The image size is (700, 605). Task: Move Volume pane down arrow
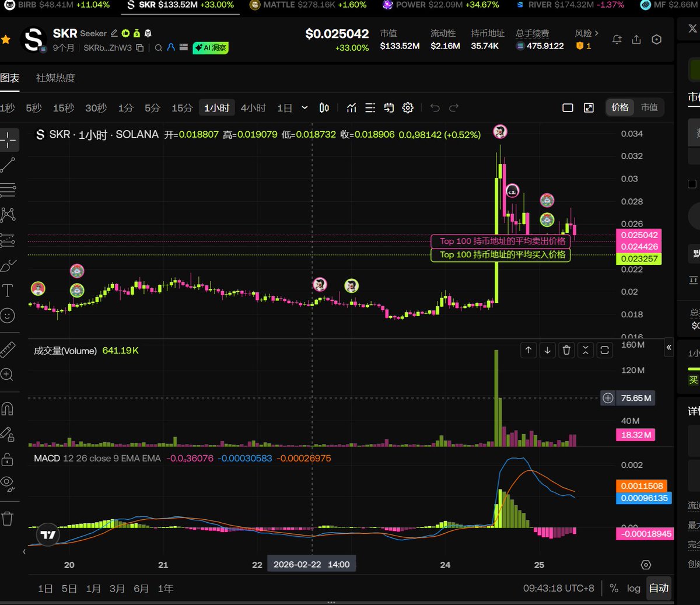pos(547,350)
